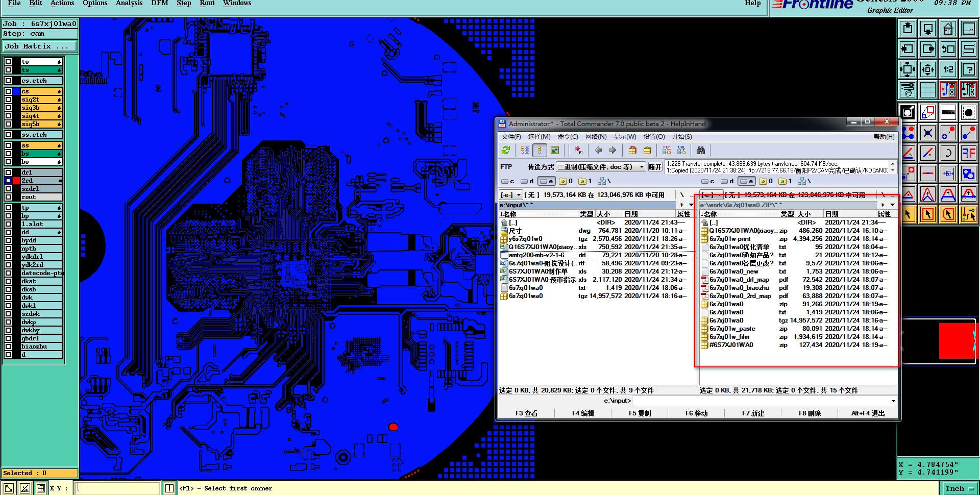Toggle the checkbox for layer biaozhu
Viewport: 980px width, 495px height.
coord(8,346)
